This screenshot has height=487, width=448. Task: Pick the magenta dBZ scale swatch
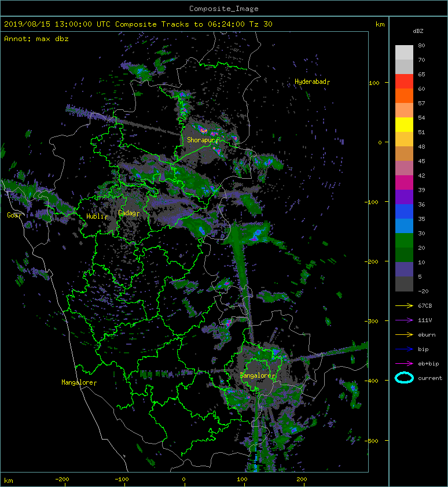pos(404,182)
